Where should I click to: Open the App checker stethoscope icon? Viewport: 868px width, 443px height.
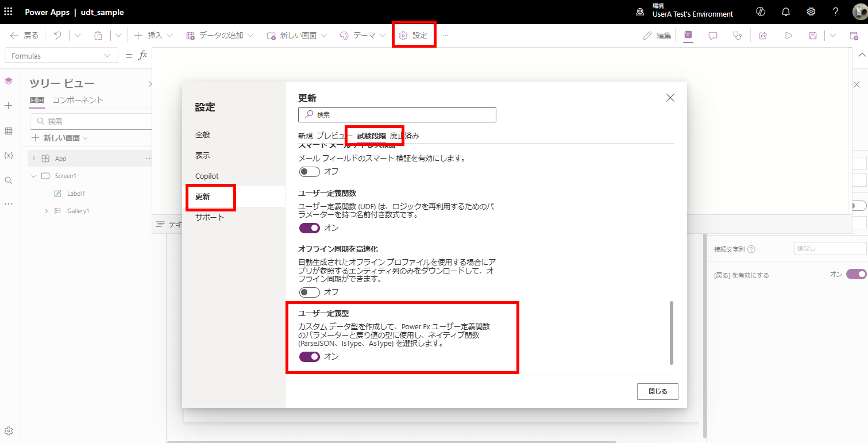(738, 36)
